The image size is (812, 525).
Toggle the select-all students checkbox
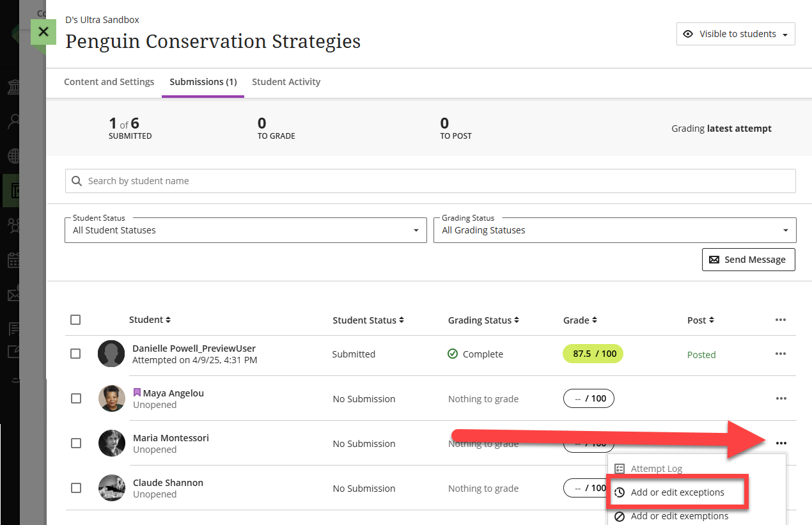(x=75, y=320)
